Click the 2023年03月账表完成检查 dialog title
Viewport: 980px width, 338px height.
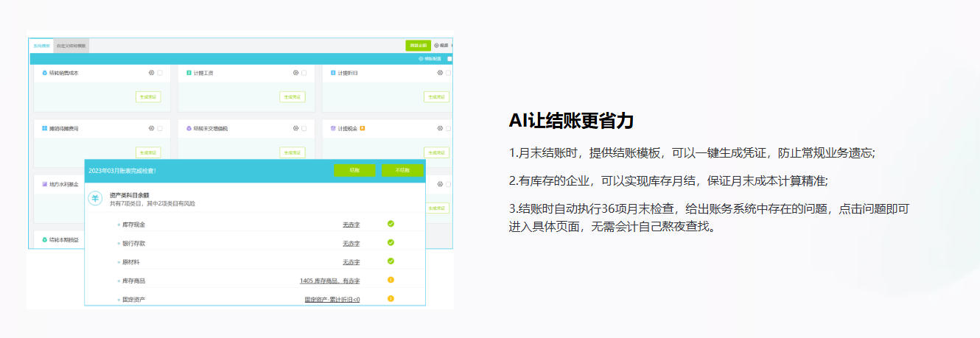pos(122,171)
